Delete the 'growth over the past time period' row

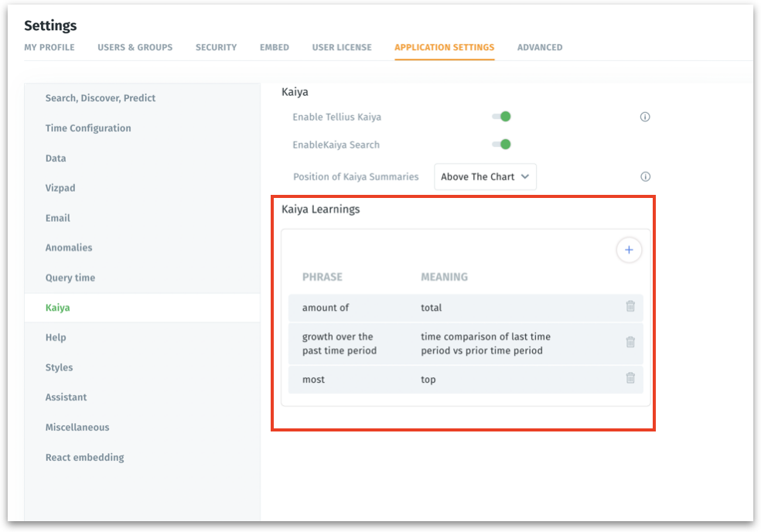coord(630,343)
